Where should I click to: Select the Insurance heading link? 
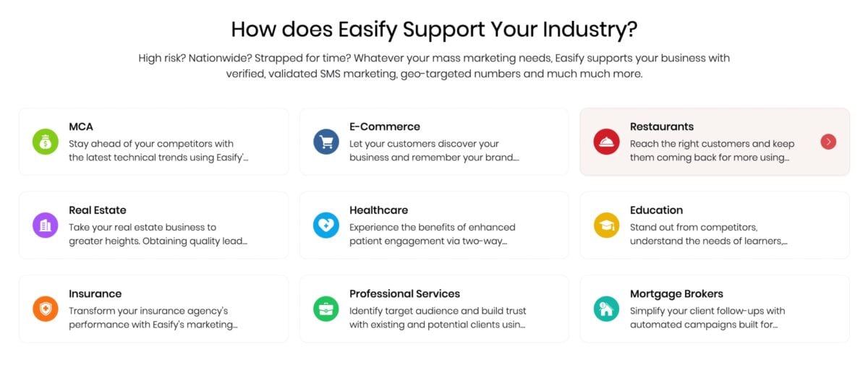[x=95, y=294]
